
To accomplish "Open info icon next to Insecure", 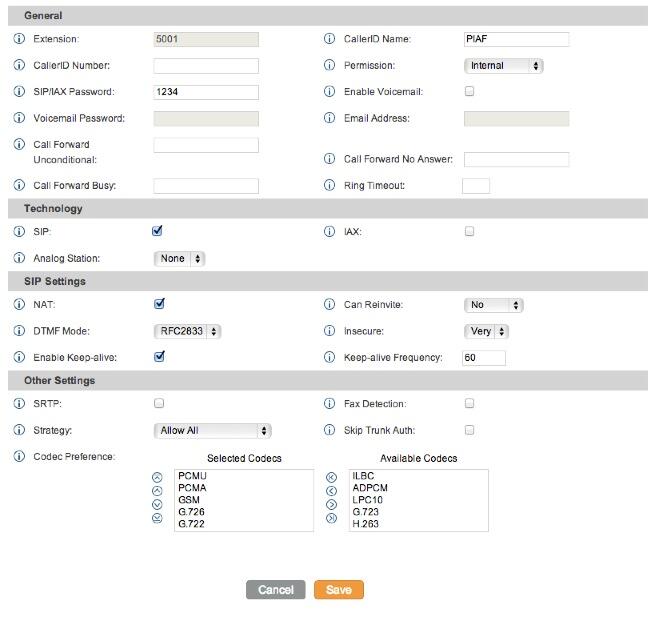I will click(330, 331).
